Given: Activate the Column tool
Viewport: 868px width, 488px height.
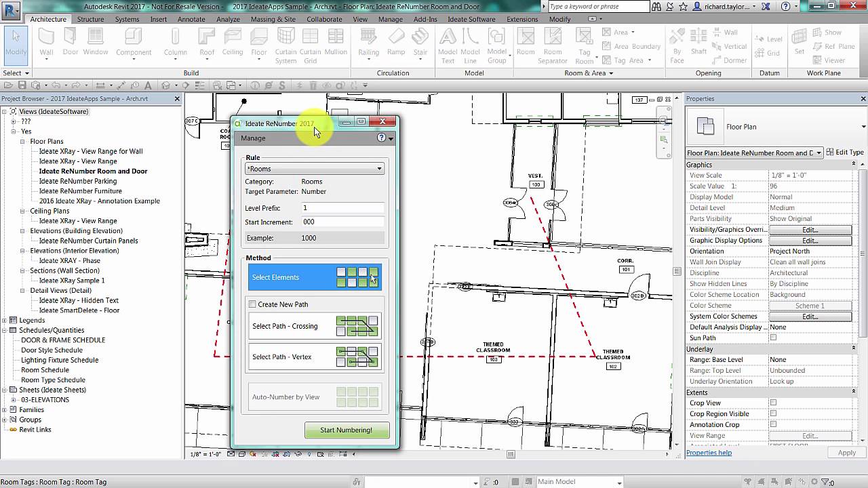Looking at the screenshot, I should 175,43.
